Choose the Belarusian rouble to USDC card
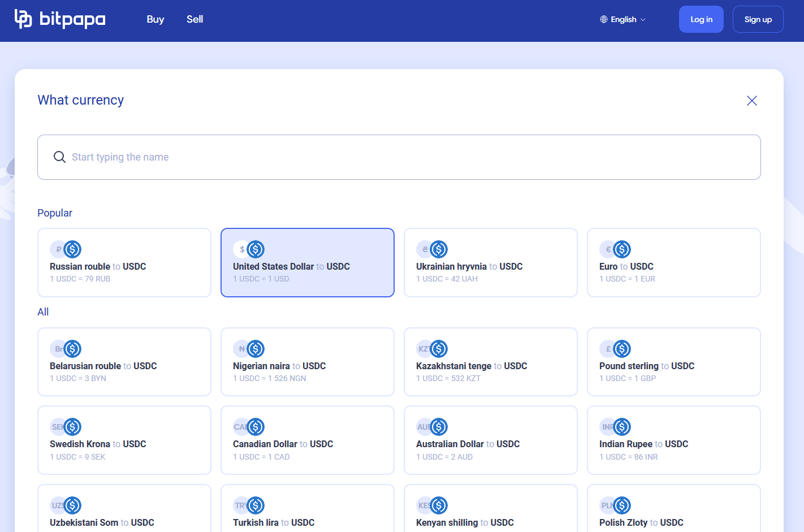 tap(124, 362)
